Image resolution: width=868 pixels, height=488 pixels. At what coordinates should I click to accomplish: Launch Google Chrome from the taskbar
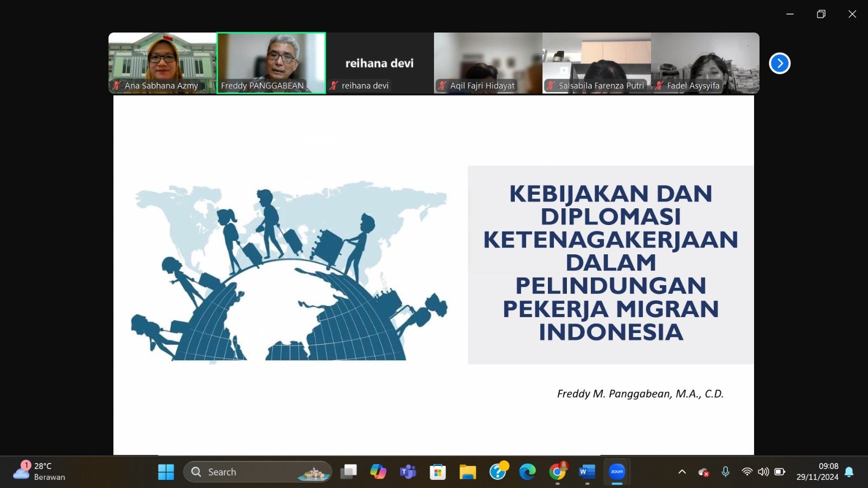[x=557, y=472]
